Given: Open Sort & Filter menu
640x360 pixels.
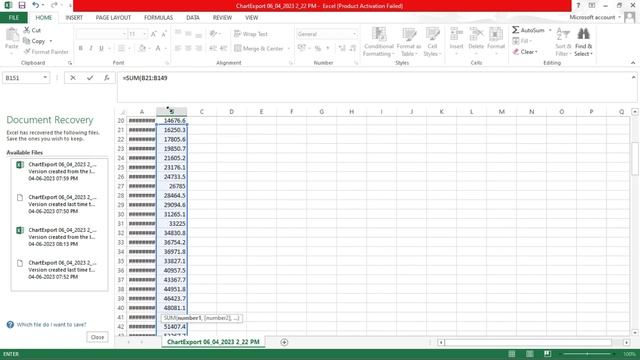Looking at the screenshot, I should (563, 41).
